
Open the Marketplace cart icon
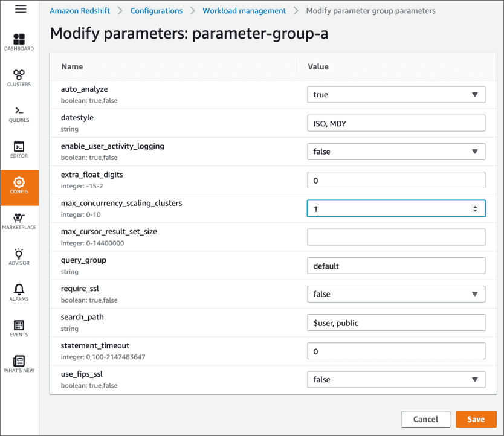point(19,218)
